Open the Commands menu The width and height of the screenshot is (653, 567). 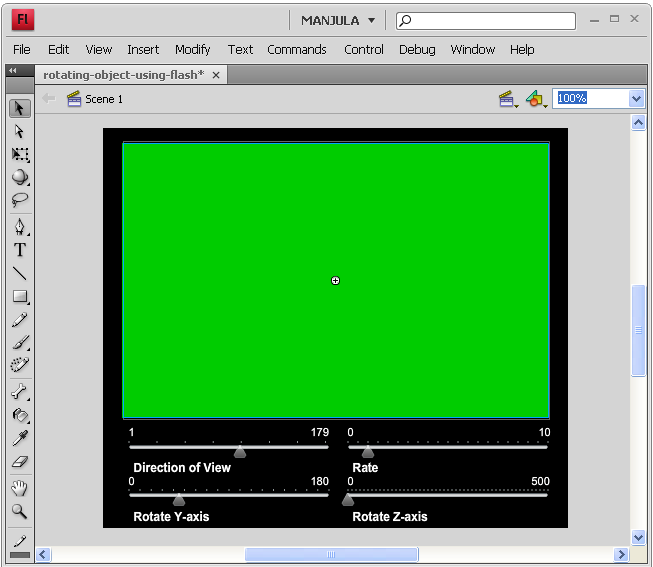tap(296, 49)
